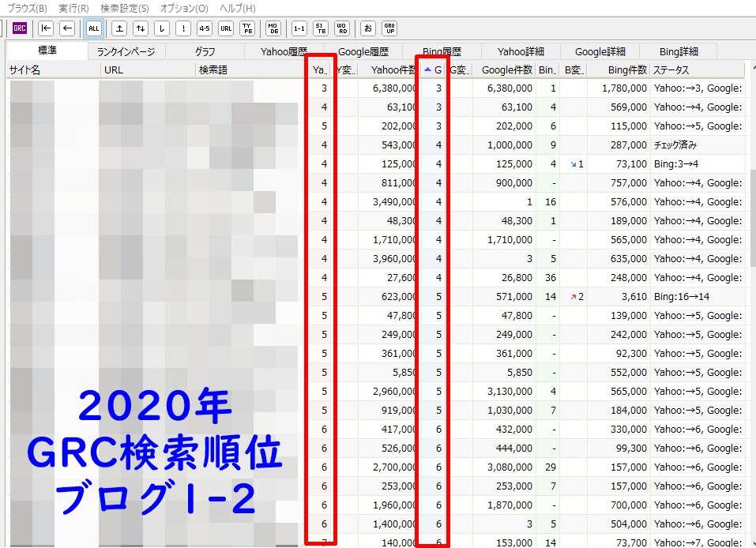Click the 1-1 toolbar icon
Viewport: 756px width, 548px height.
point(299,28)
